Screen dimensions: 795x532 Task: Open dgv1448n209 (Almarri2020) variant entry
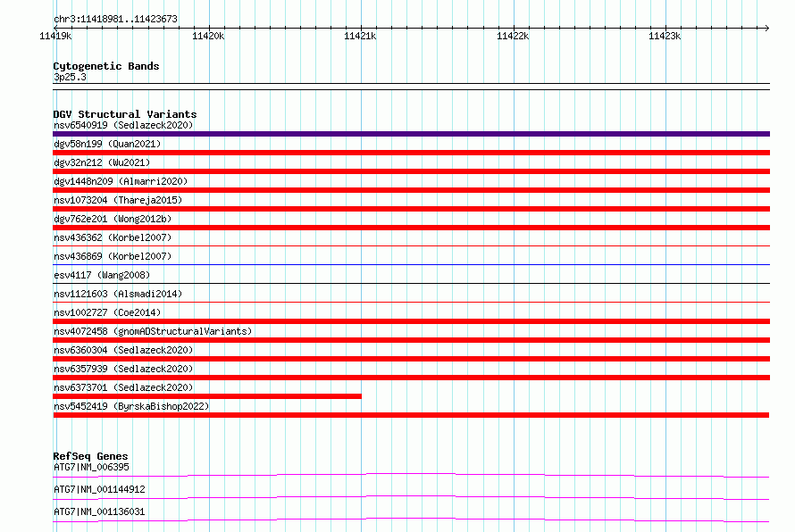121,181
